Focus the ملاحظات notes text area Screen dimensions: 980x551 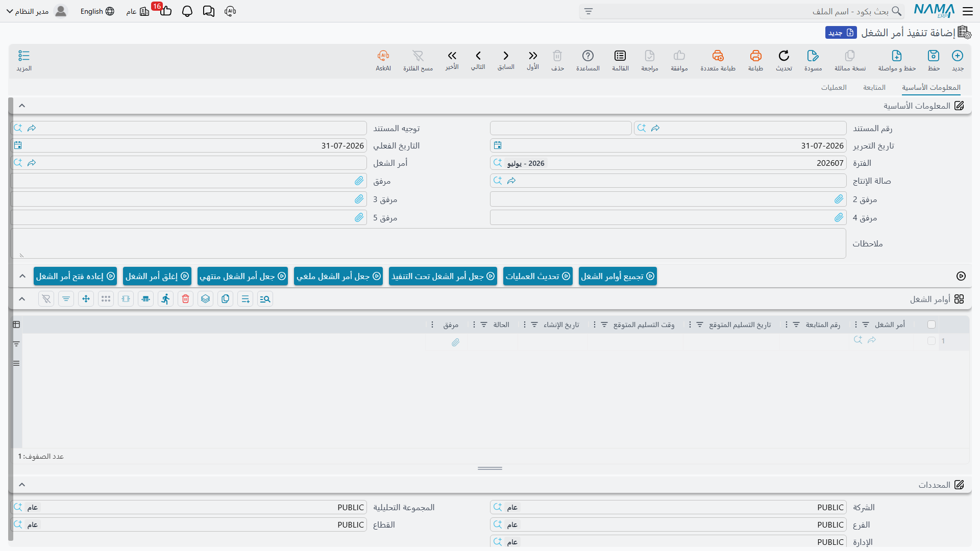click(428, 243)
